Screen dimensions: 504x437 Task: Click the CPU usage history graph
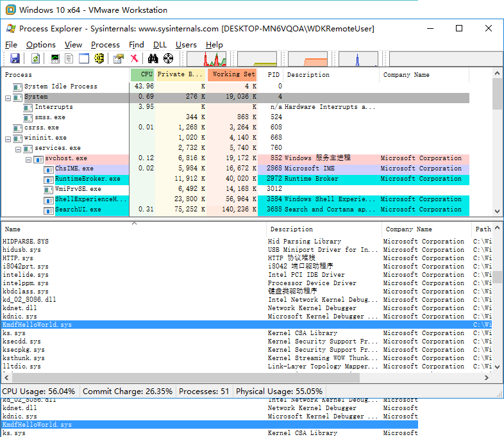coord(206,59)
